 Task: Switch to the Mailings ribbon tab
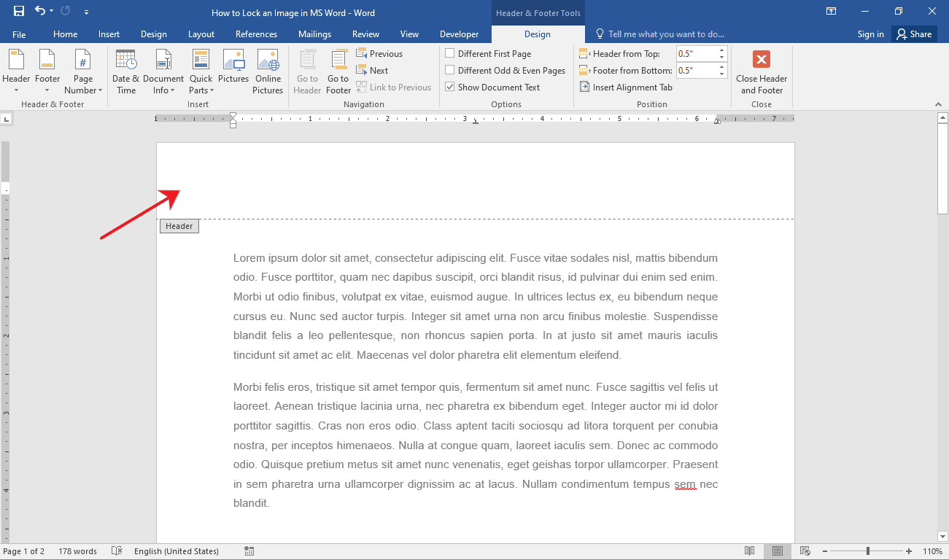coord(314,34)
